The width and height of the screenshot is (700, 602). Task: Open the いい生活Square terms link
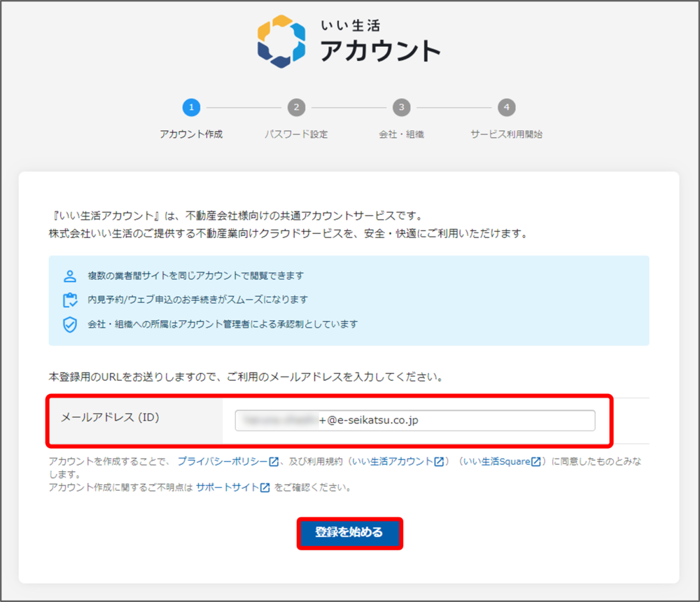[496, 461]
